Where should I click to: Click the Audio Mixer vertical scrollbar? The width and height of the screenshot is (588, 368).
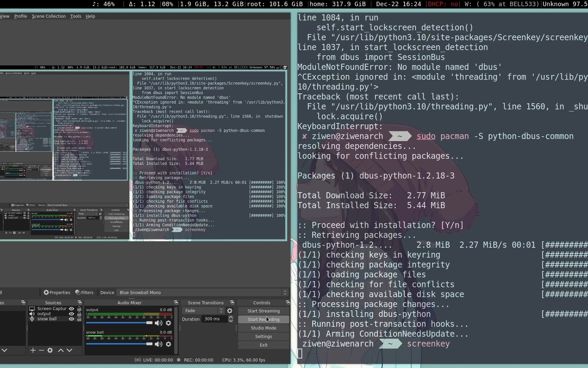pos(176,330)
